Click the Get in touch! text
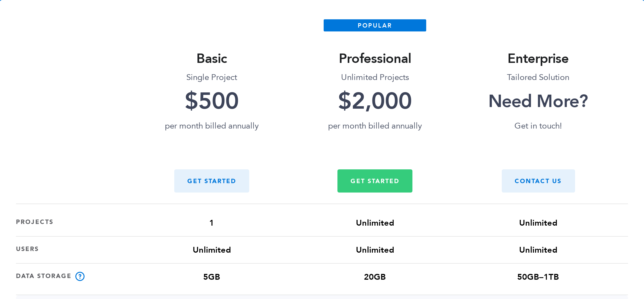This screenshot has width=644, height=299. pyautogui.click(x=538, y=126)
